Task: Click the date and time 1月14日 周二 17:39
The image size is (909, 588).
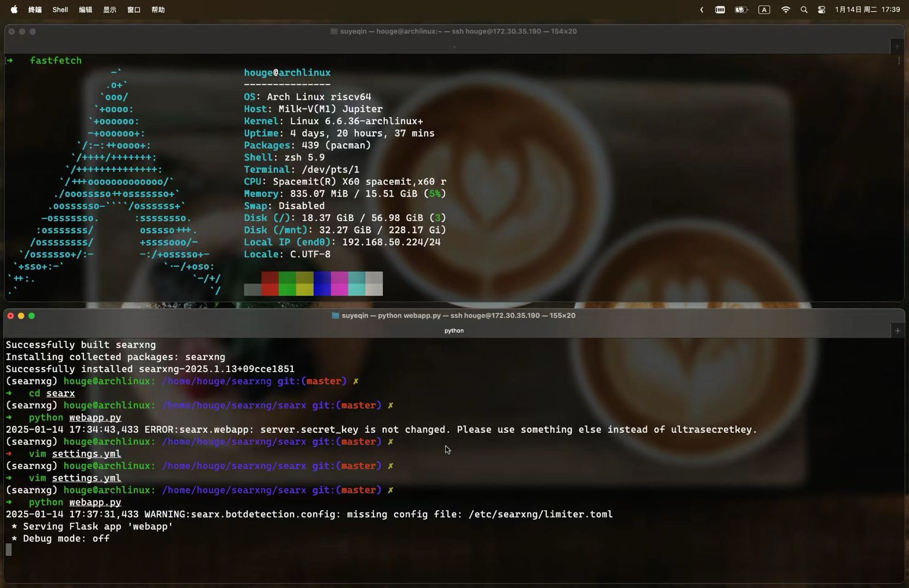Action: tap(868, 10)
